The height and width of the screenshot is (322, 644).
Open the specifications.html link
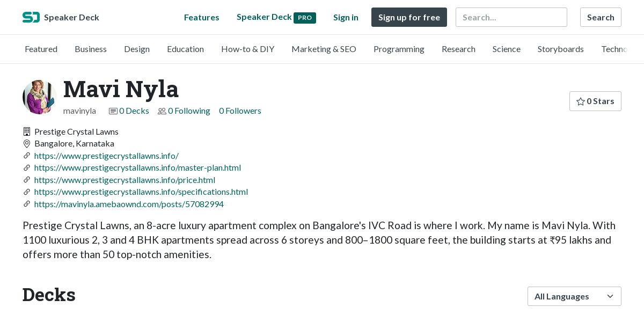[x=141, y=192]
